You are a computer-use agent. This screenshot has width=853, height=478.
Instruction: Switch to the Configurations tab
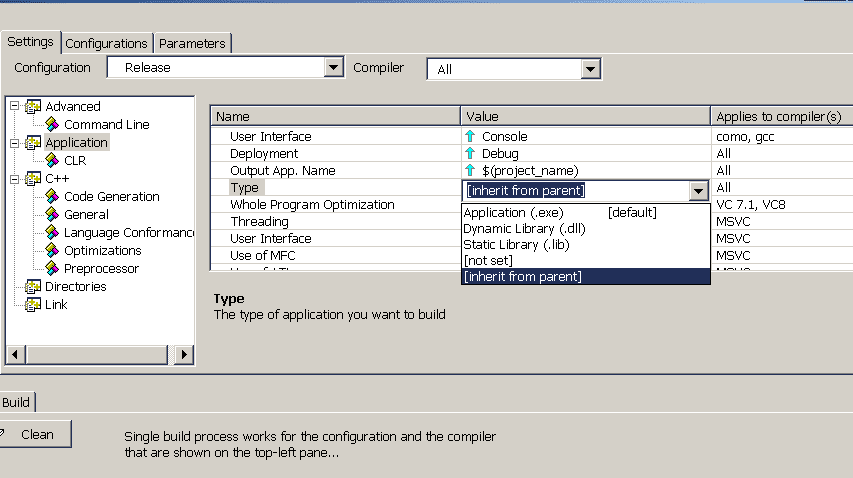point(107,43)
